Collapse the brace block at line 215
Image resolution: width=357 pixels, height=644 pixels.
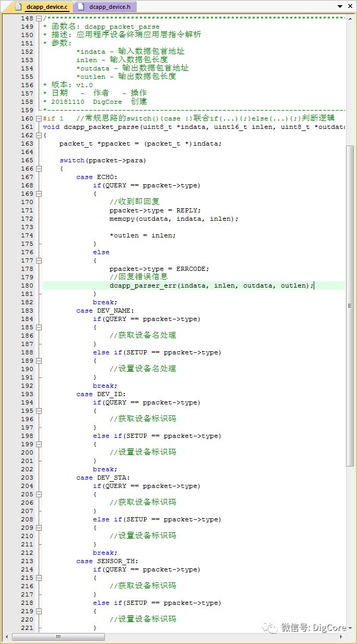[x=39, y=578]
